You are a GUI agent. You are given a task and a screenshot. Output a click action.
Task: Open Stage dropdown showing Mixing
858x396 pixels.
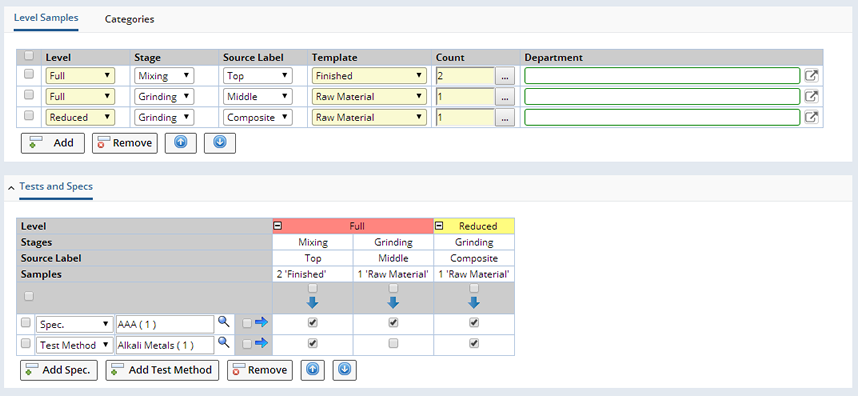(164, 76)
